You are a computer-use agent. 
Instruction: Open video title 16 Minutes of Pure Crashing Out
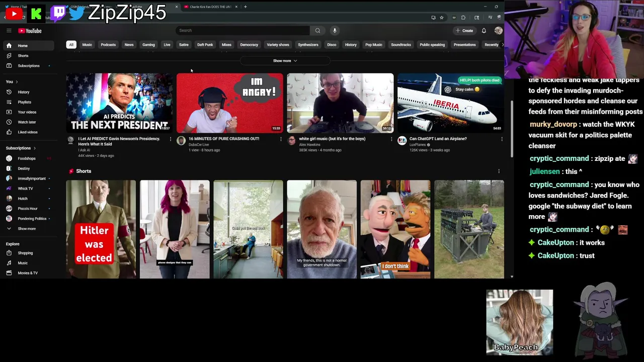[x=224, y=139]
